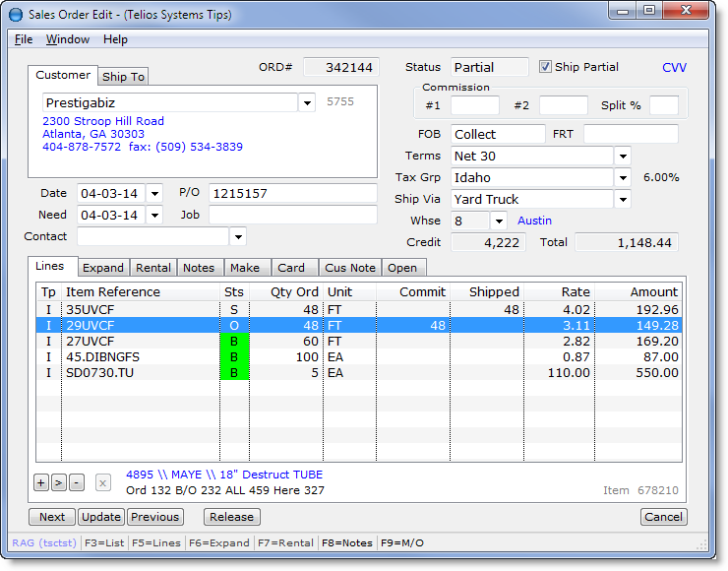Screen dimensions: 728x571
Task: Open the Tax Grp Idaho dropdown
Action: pos(623,178)
